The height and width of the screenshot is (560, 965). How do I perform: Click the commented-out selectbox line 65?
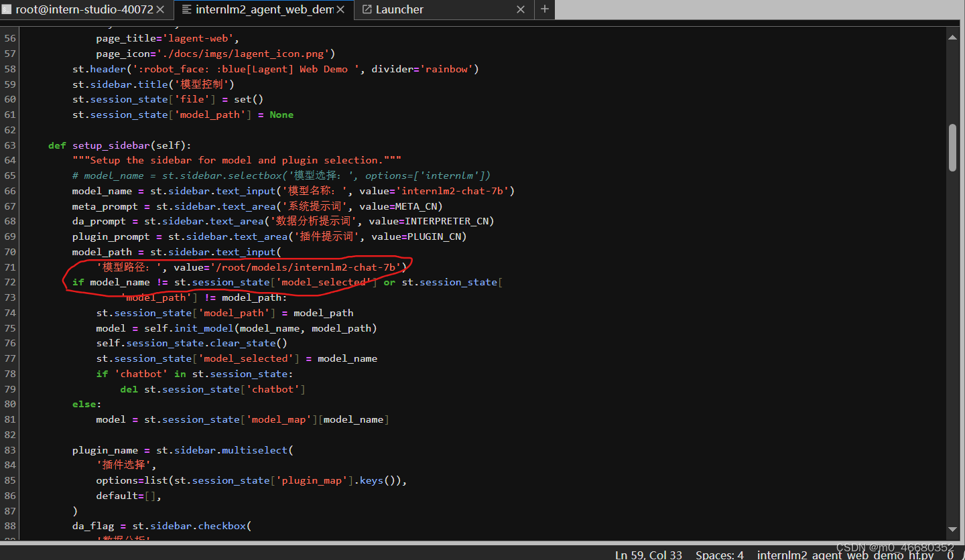click(281, 176)
